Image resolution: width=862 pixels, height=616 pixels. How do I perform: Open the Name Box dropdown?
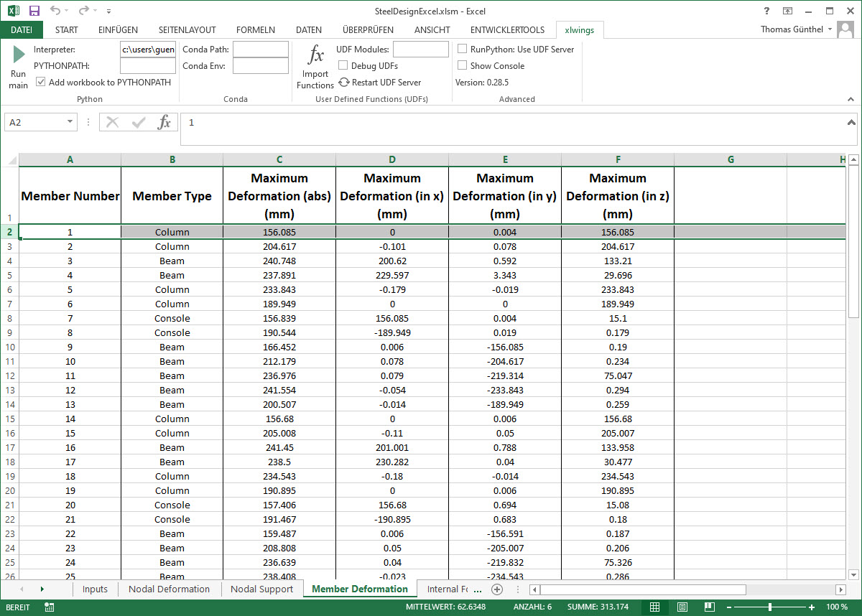pyautogui.click(x=71, y=121)
